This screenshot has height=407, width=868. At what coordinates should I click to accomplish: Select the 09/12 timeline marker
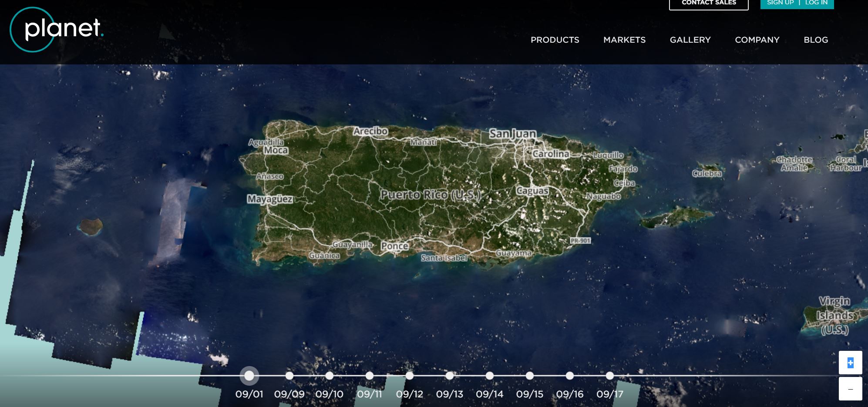point(410,375)
